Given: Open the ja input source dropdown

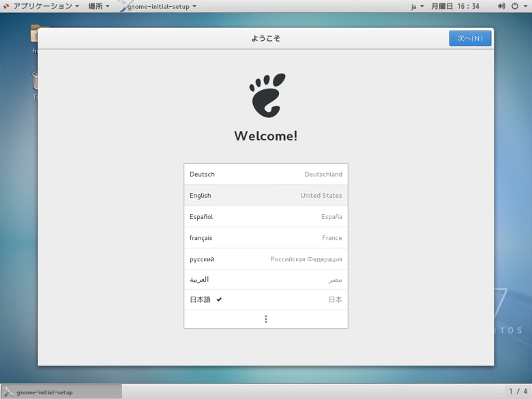Looking at the screenshot, I should (417, 6).
